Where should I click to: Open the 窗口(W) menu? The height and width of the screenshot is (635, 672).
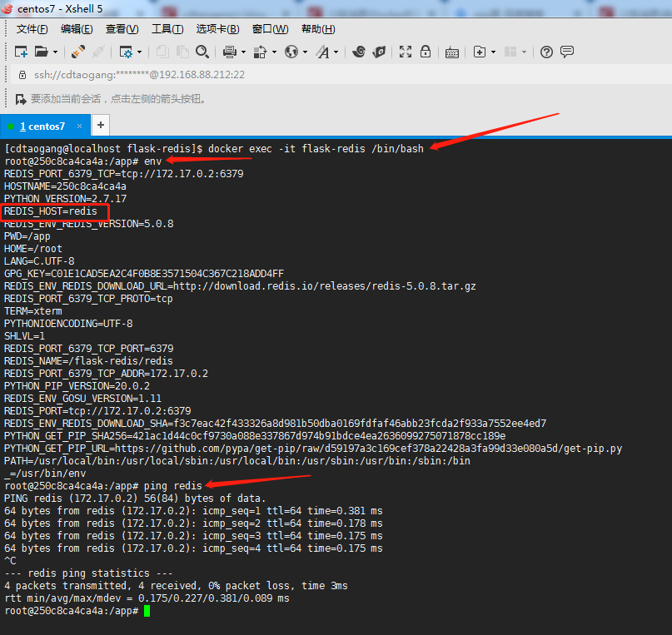point(271,29)
